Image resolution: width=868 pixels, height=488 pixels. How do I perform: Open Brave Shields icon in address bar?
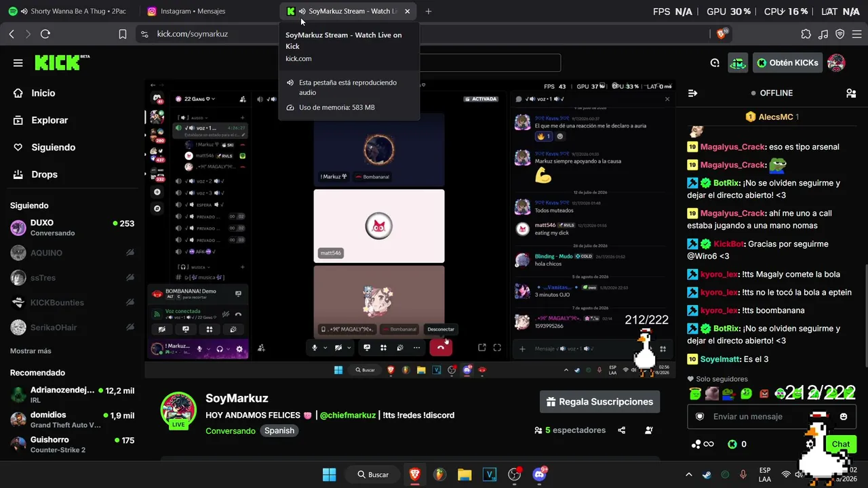722,34
